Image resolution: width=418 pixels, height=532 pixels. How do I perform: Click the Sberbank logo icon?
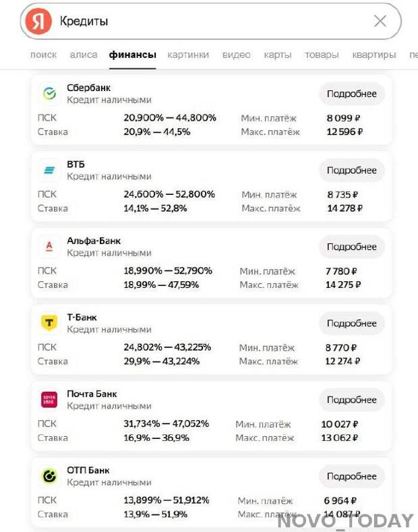click(x=49, y=93)
